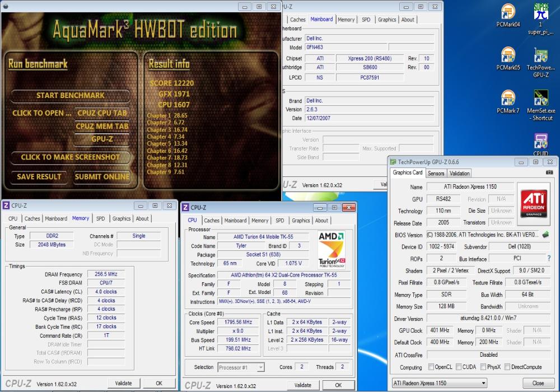Screen dimensions: 560x392
Task: Open the ATI Radeon Xpress 1150 card dropdown
Action: [x=439, y=383]
